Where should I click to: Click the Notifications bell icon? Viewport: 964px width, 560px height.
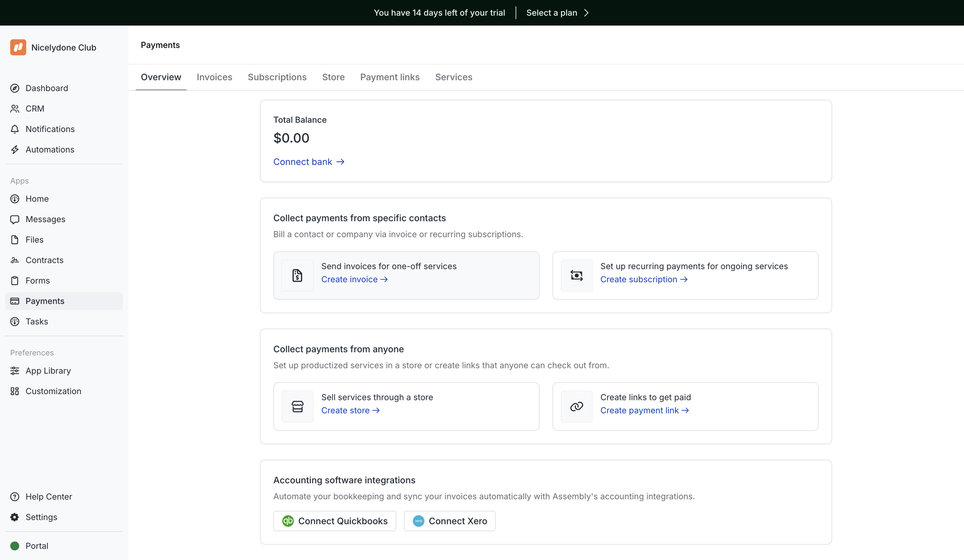tap(15, 129)
